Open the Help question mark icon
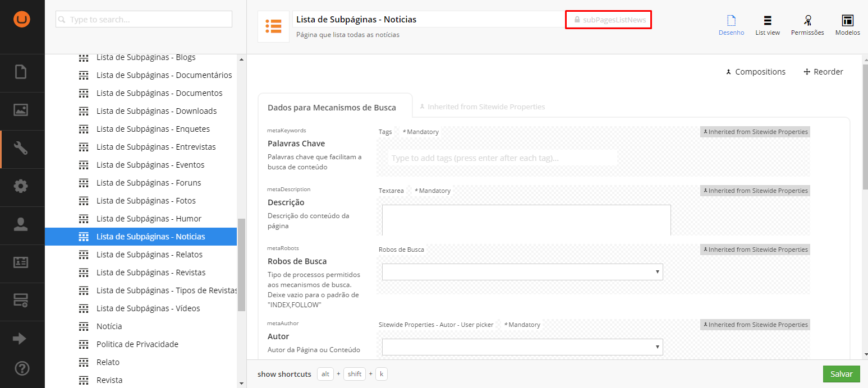The width and height of the screenshot is (868, 388). click(x=22, y=368)
